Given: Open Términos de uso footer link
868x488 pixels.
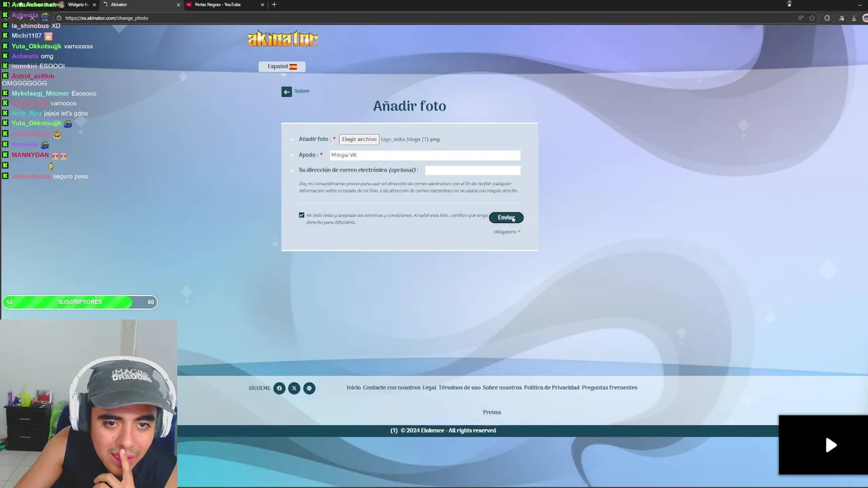Looking at the screenshot, I should [459, 388].
